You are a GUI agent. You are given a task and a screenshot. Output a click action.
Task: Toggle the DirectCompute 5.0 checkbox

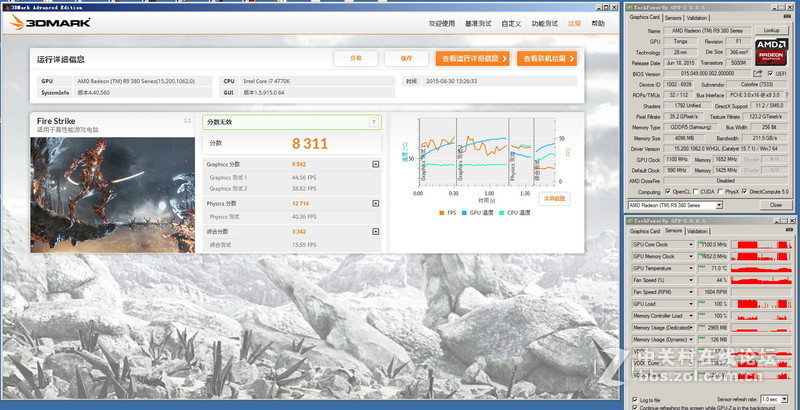(x=744, y=192)
